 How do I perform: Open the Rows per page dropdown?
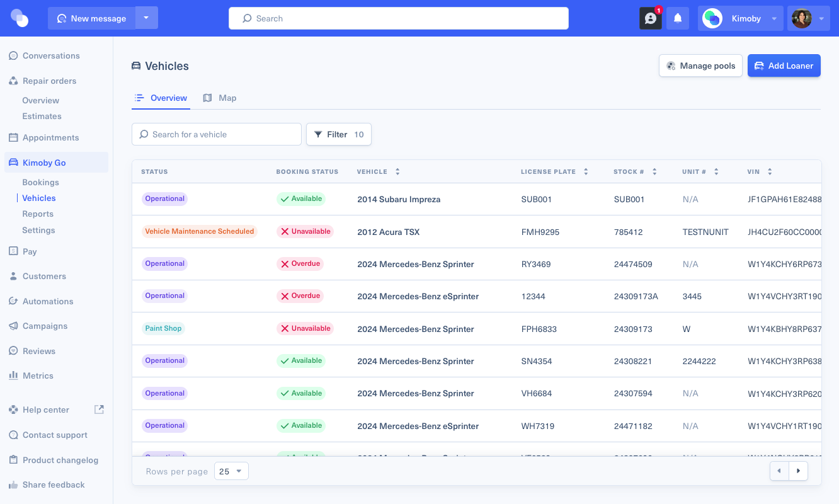[x=231, y=471]
